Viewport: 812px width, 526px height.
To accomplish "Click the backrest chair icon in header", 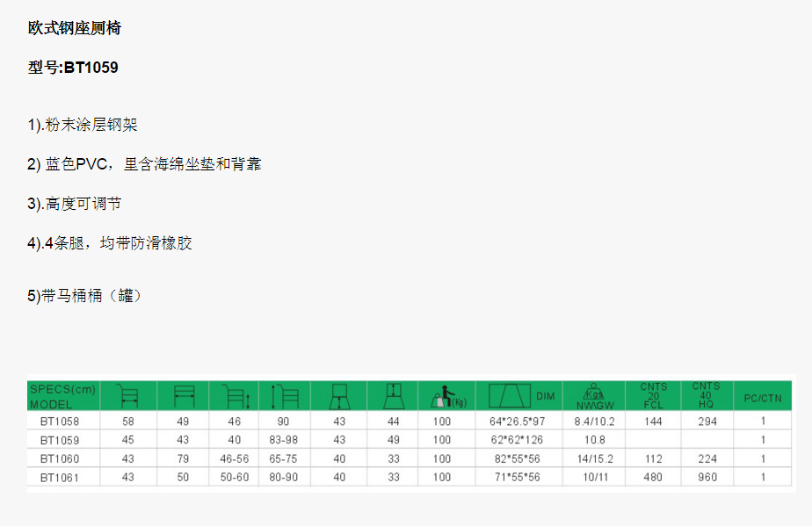I will [393, 397].
